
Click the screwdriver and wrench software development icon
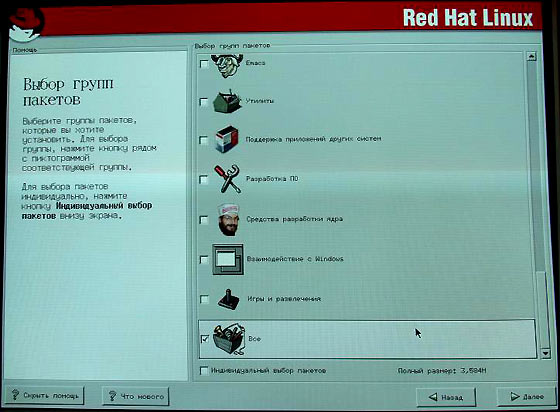point(228,179)
